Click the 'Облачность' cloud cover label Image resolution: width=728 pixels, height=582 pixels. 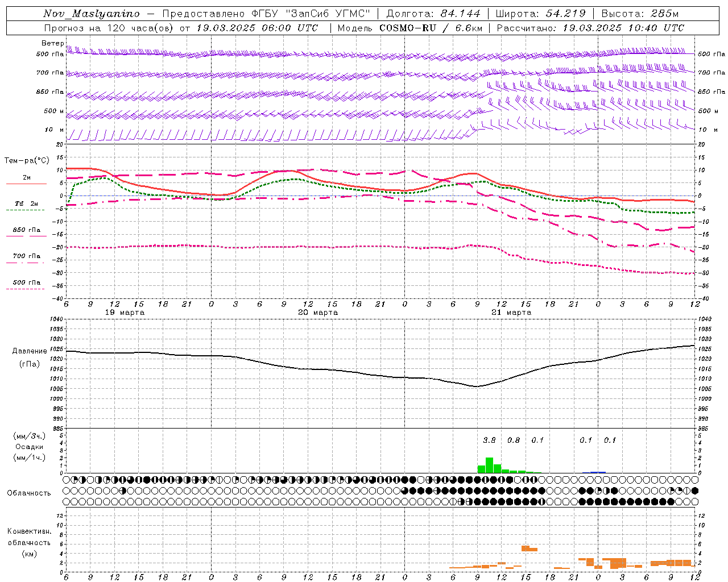(x=29, y=493)
